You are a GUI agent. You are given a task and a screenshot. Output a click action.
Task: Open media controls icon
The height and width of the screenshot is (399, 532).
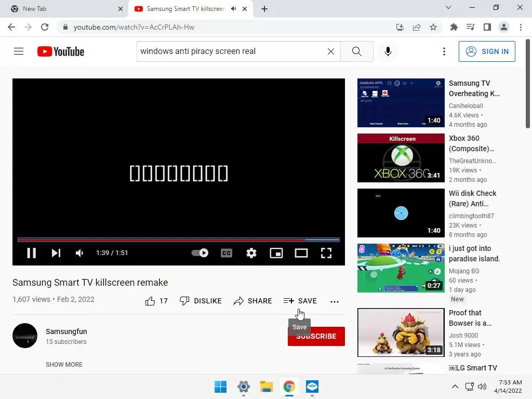(x=470, y=27)
